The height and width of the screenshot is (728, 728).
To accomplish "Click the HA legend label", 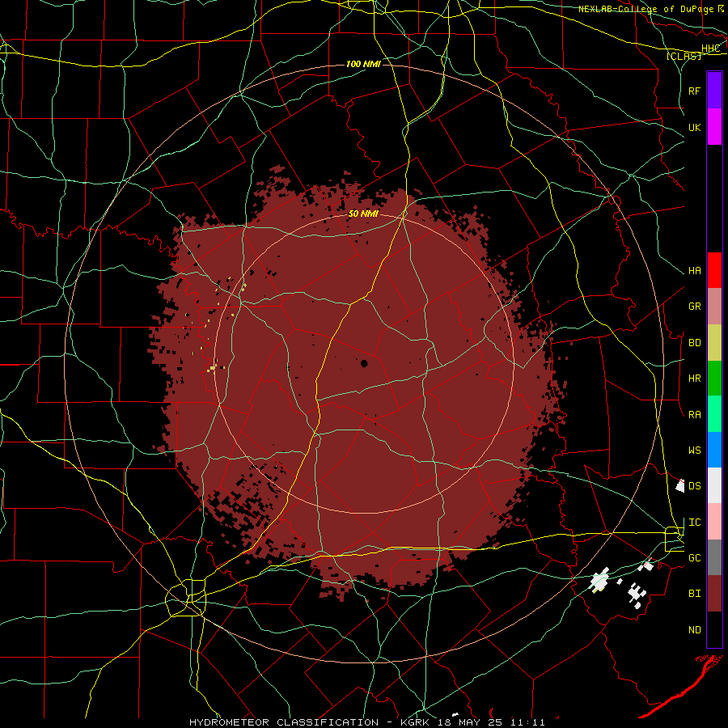I will pos(694,271).
